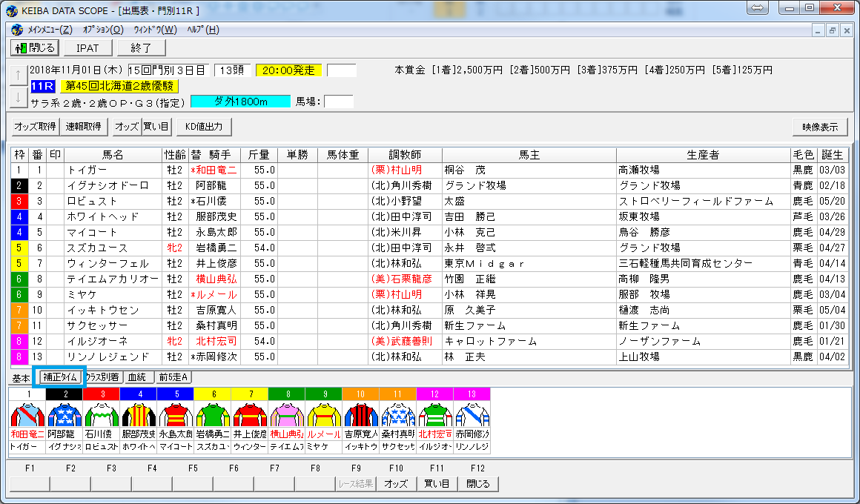The height and width of the screenshot is (504, 860).
Task: Click the app icon in the menu bar
Action: pos(17,30)
